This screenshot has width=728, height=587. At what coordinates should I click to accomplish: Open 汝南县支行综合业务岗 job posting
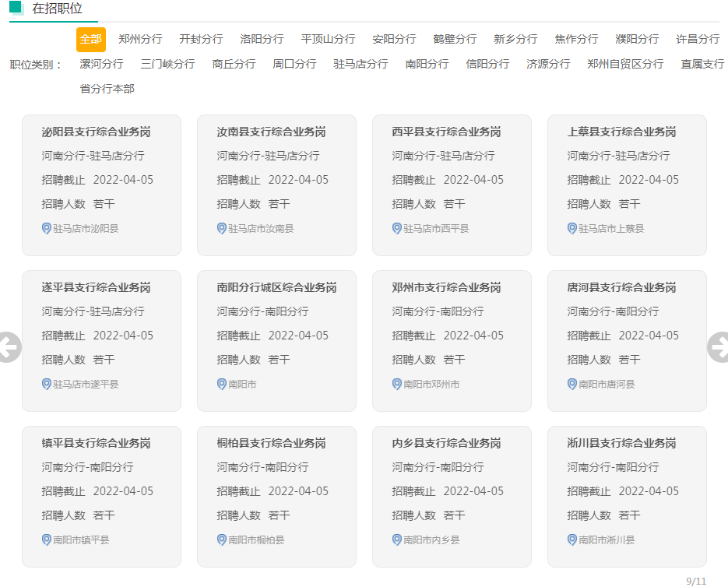point(271,132)
